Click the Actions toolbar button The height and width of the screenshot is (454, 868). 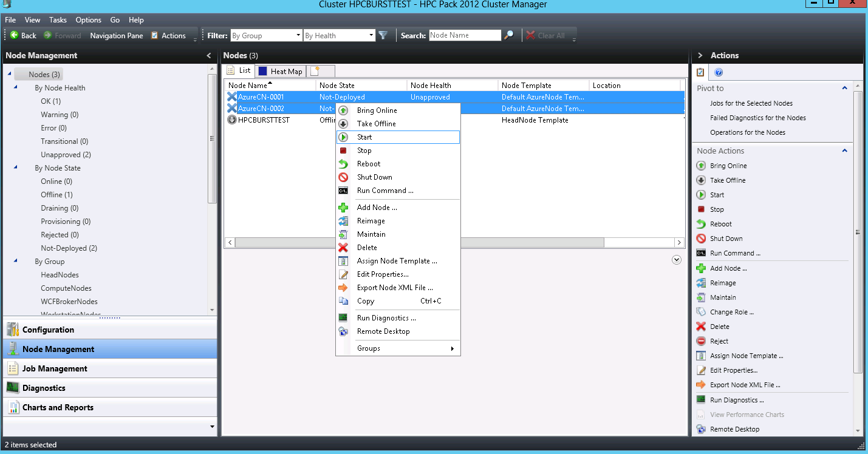tap(168, 35)
